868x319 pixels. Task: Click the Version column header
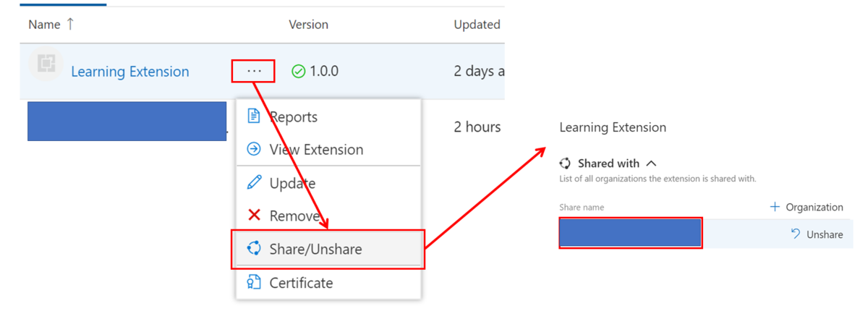point(309,24)
